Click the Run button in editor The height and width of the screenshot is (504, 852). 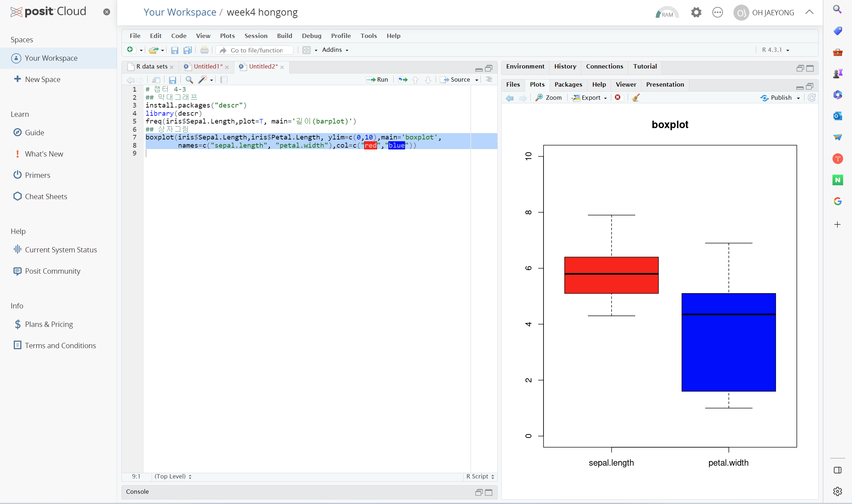tap(377, 80)
